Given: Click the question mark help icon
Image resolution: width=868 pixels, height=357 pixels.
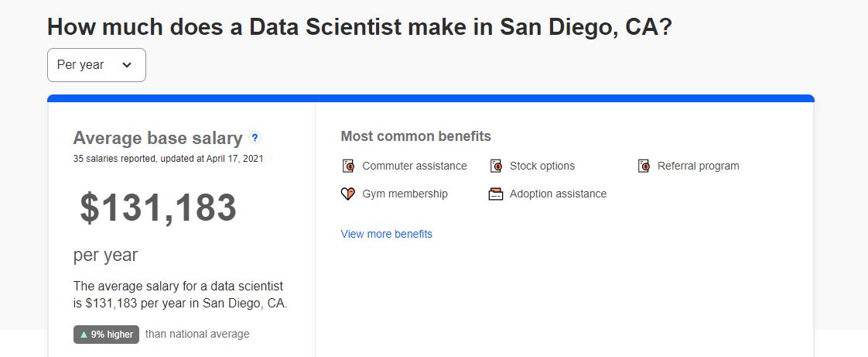Looking at the screenshot, I should 255,138.
